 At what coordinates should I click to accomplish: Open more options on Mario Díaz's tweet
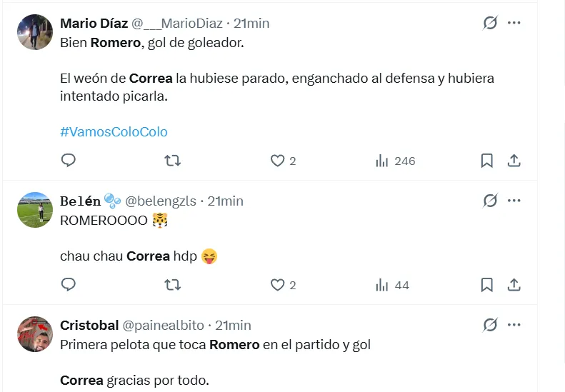coord(514,23)
